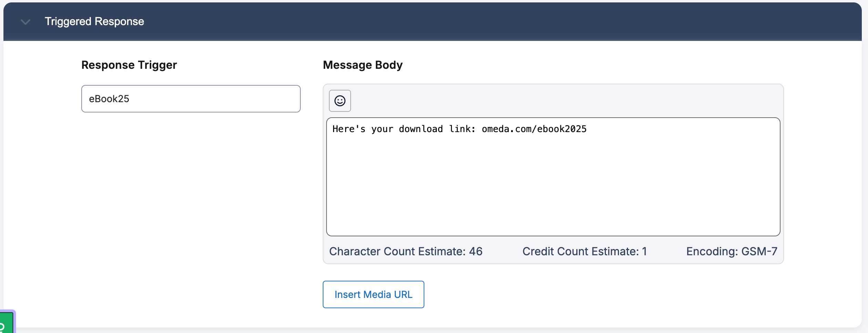
Task: Click the Insert Media URL button
Action: point(373,294)
